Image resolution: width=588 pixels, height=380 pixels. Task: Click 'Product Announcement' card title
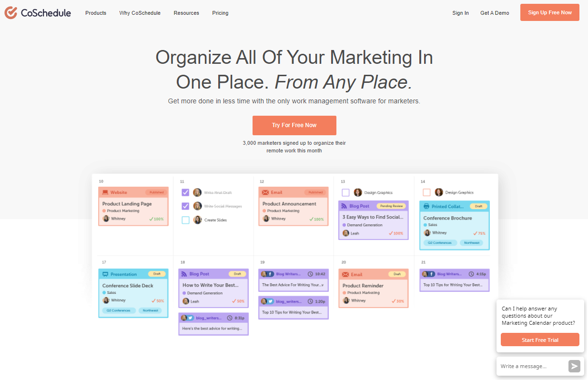pyautogui.click(x=289, y=204)
